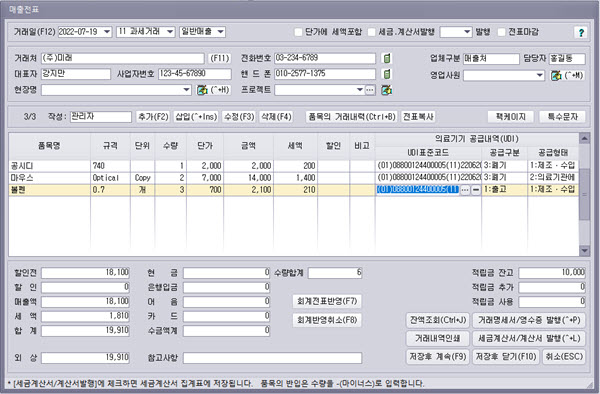This screenshot has height=394, width=600.
Task: Click 회계전표반영(F7) button
Action: (x=327, y=301)
